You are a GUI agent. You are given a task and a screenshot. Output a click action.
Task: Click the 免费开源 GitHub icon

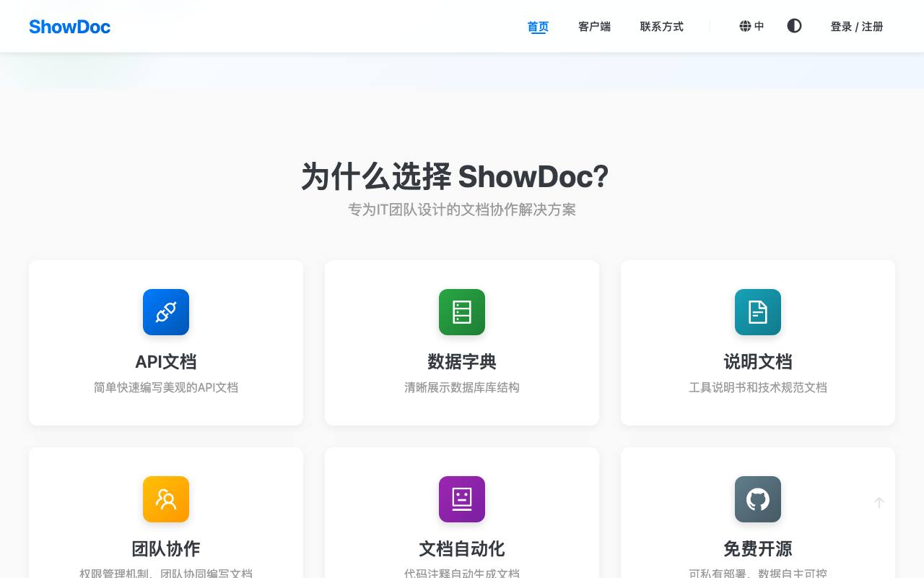coord(758,499)
